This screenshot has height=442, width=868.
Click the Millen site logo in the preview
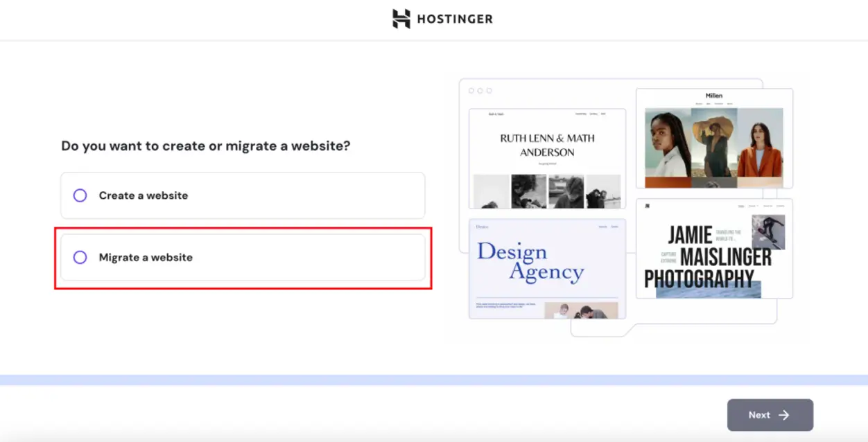tap(714, 95)
